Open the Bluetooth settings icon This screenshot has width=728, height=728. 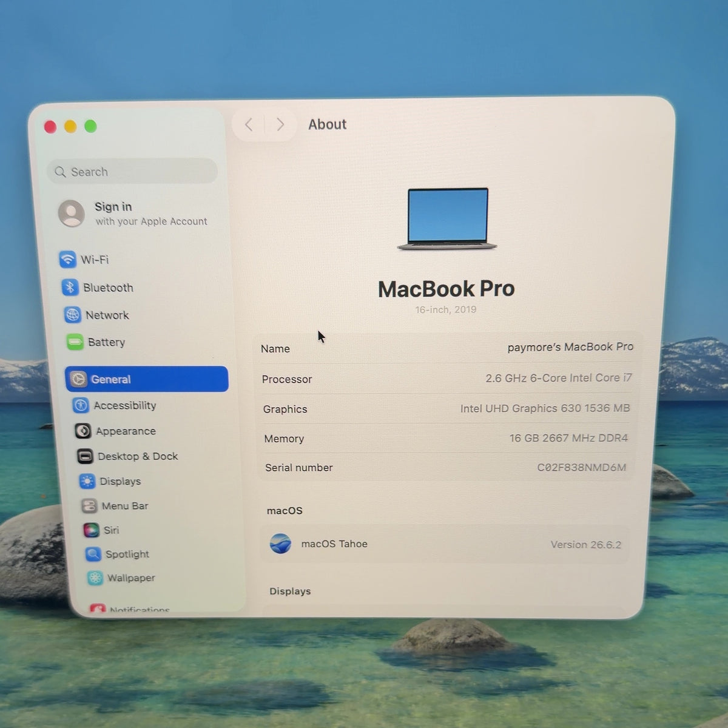(x=70, y=287)
